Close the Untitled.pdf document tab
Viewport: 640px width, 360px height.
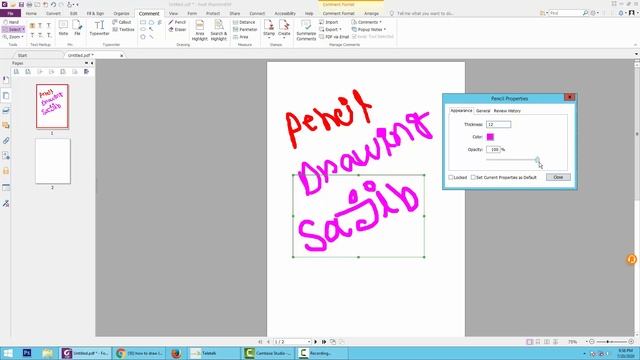(x=122, y=56)
